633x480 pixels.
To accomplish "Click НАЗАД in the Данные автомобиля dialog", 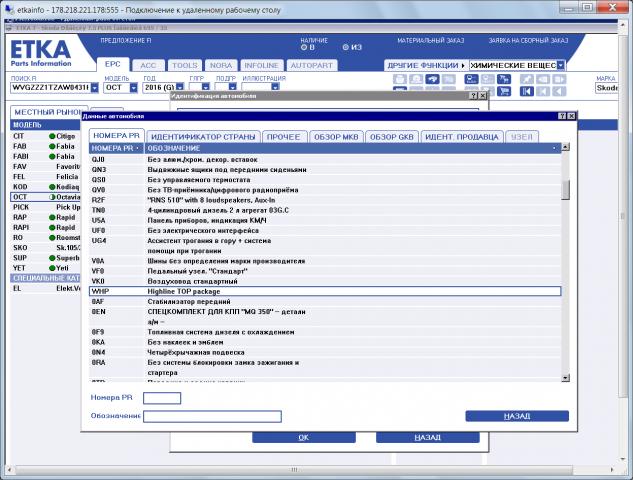I will [x=517, y=416].
